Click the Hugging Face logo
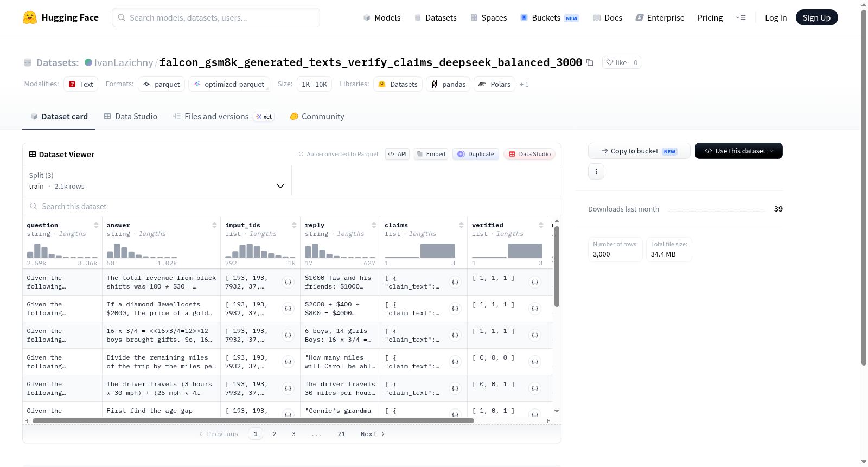The width and height of the screenshot is (868, 467). coord(61,17)
